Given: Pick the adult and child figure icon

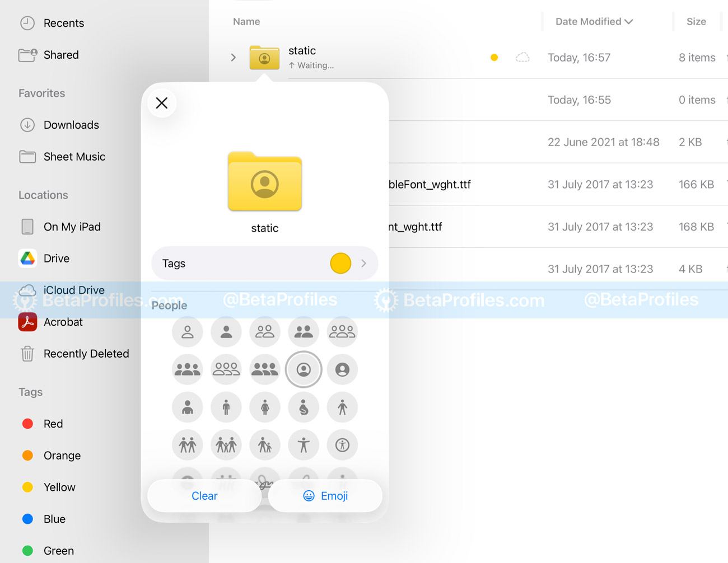Looking at the screenshot, I should 265,445.
